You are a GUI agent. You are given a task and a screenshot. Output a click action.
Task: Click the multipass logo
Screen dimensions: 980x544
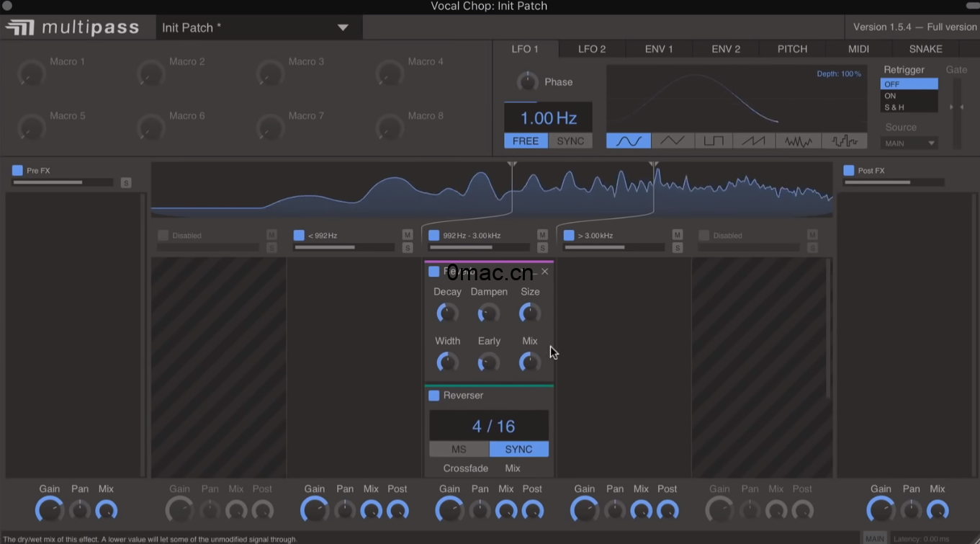[x=72, y=27]
